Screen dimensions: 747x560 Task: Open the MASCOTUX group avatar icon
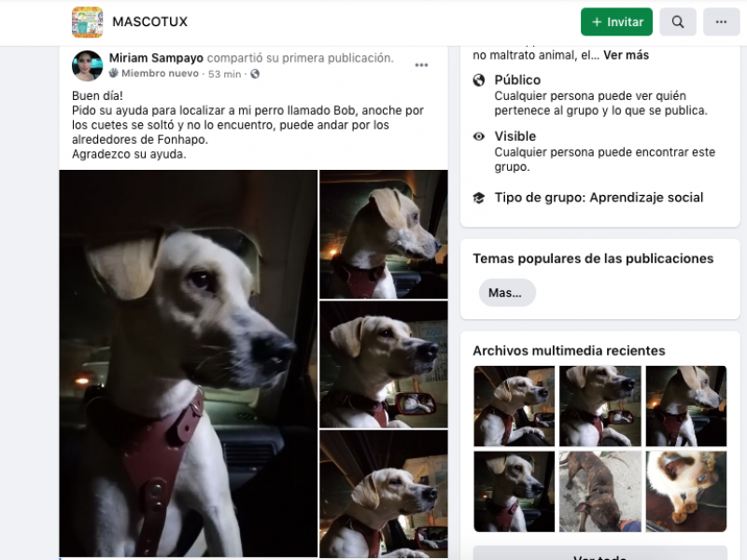click(x=87, y=21)
